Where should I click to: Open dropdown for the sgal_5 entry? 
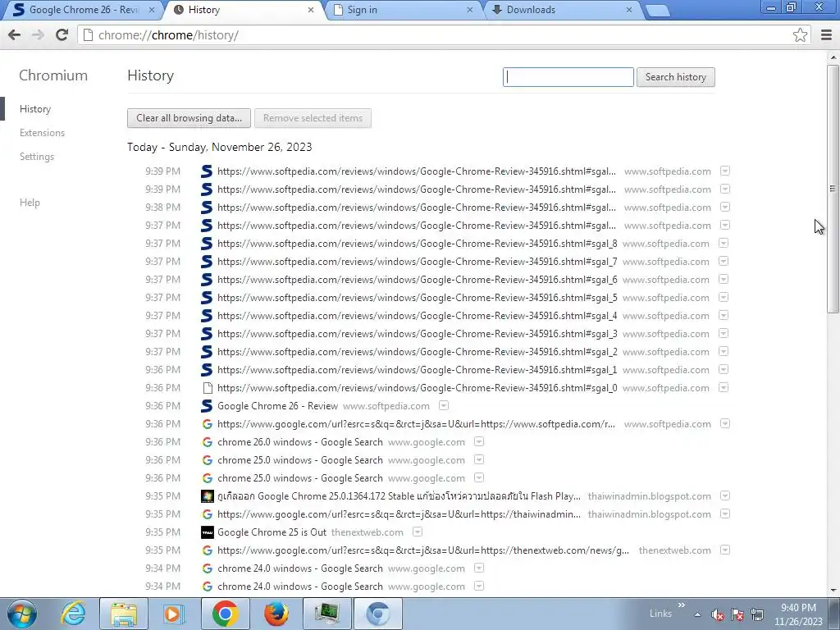click(x=724, y=297)
